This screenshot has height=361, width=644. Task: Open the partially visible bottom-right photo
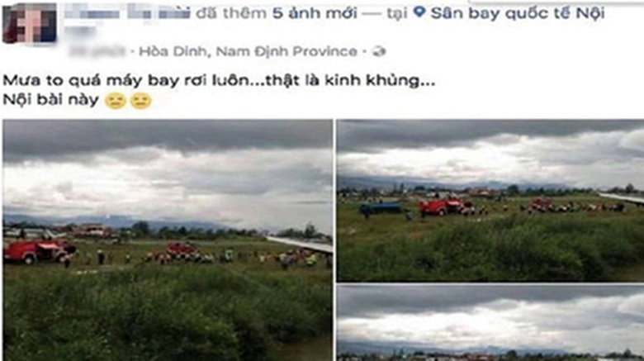point(490,323)
